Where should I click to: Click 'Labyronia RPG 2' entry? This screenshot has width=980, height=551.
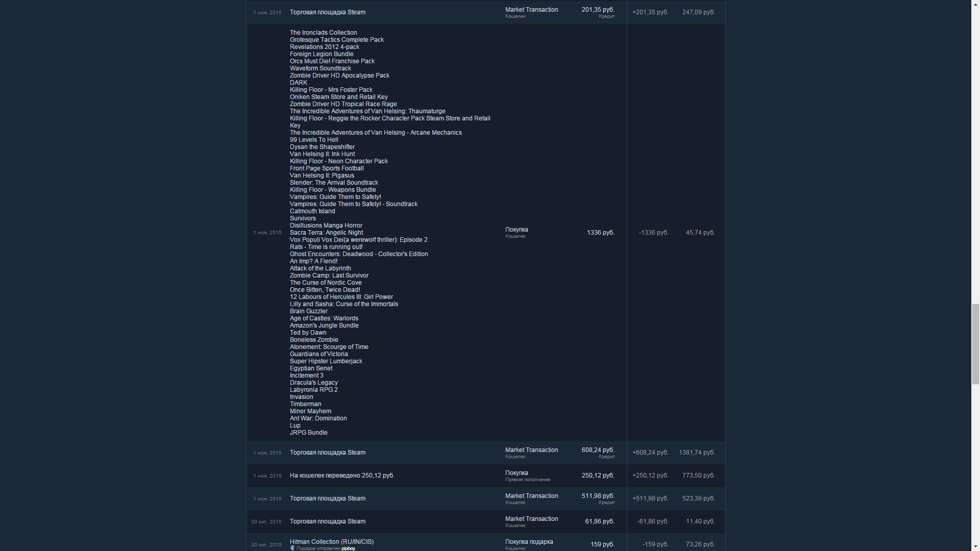pos(314,390)
